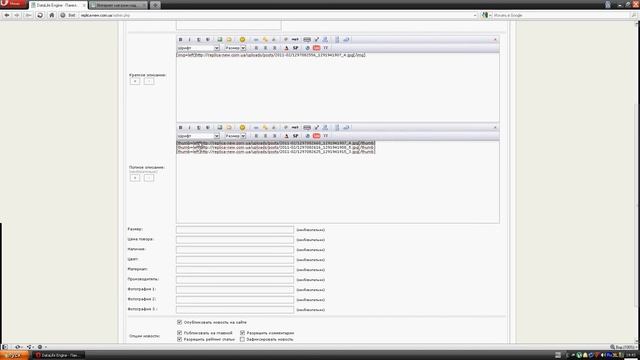Click red YouTube icon in short description toolbar

tap(316, 48)
